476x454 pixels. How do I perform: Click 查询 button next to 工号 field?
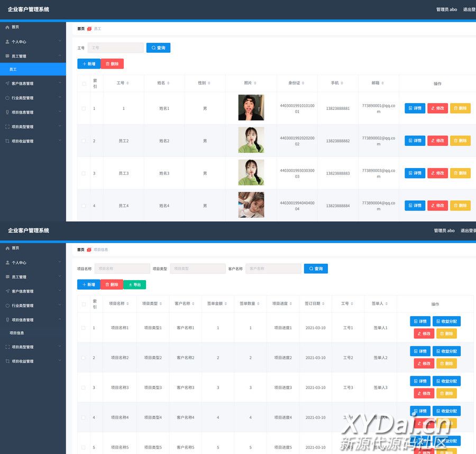158,48
